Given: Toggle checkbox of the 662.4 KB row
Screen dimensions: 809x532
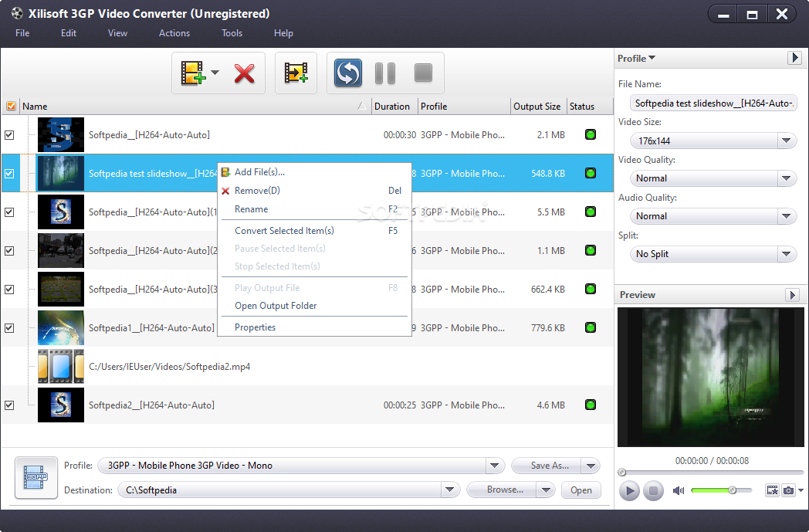Looking at the screenshot, I should [x=9, y=290].
